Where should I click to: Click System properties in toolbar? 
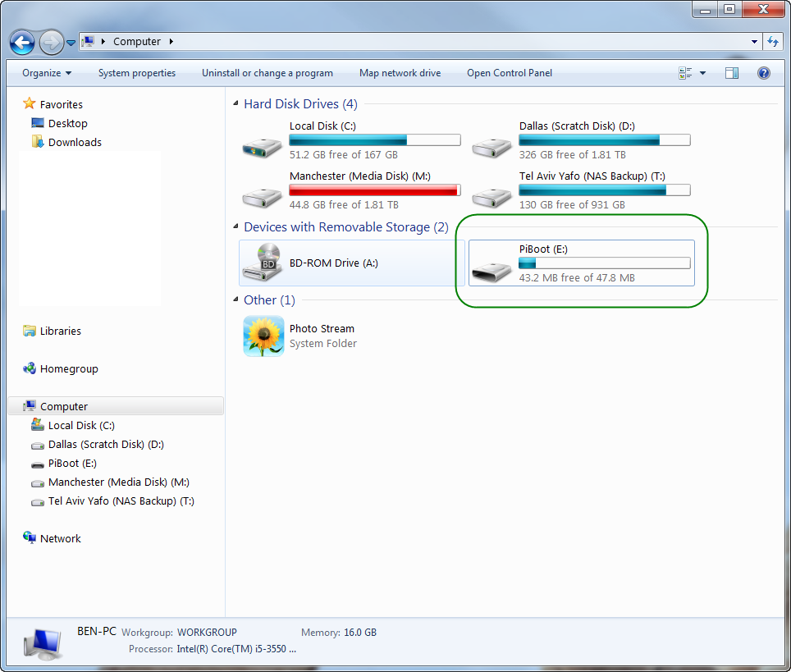137,73
